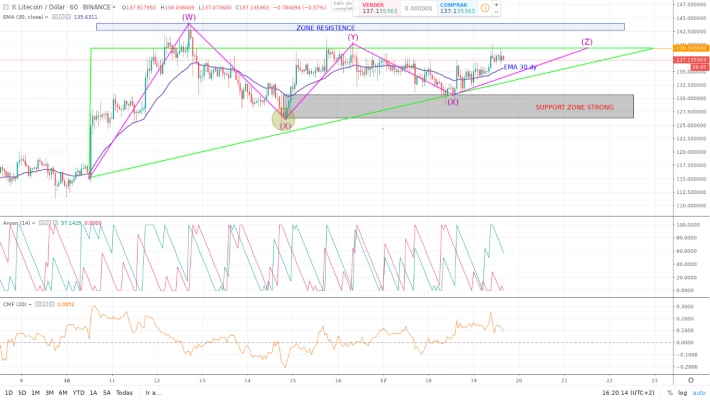Select the 3M time range

coord(49,393)
